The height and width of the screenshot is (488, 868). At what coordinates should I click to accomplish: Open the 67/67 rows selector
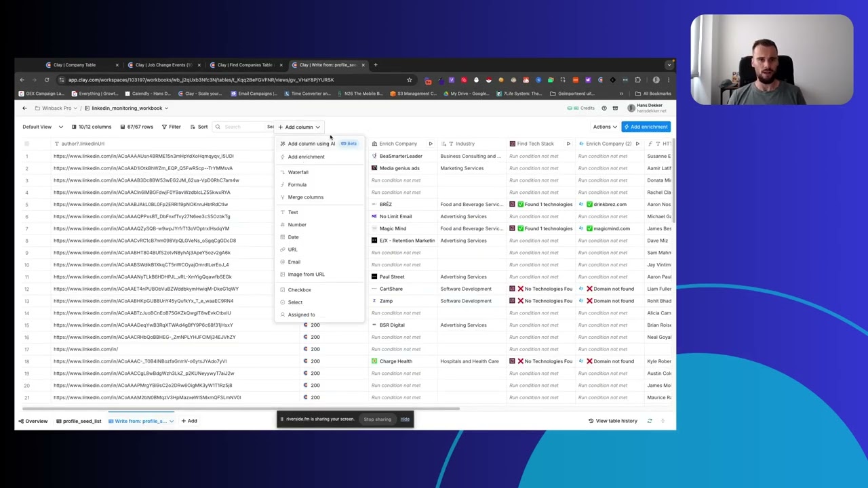click(x=136, y=127)
